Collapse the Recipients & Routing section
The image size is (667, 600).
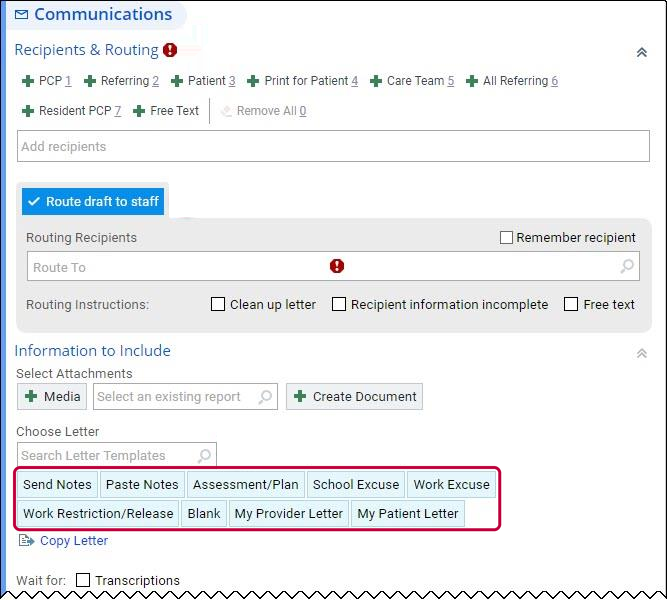tap(641, 52)
